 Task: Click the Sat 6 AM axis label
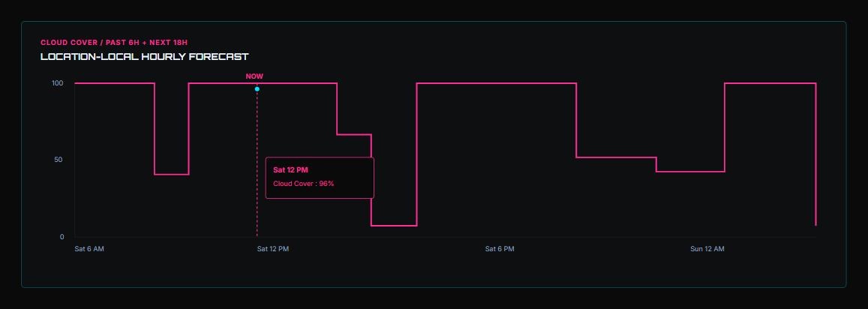(89, 249)
